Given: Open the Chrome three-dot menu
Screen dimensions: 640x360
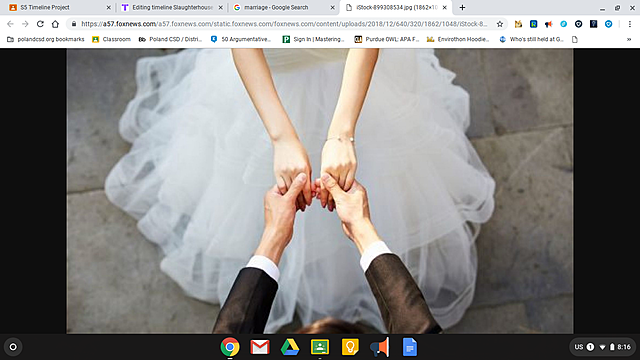Looking at the screenshot, I should coord(630,24).
